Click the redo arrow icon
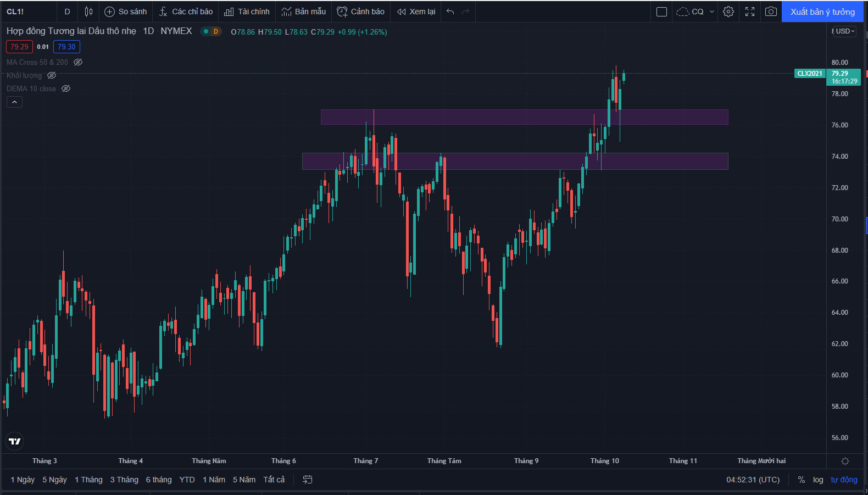The height and width of the screenshot is (495, 868). click(x=465, y=12)
